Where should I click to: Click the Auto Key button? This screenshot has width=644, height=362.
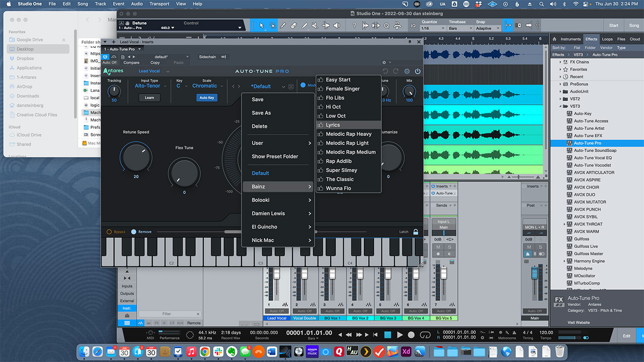[207, 98]
